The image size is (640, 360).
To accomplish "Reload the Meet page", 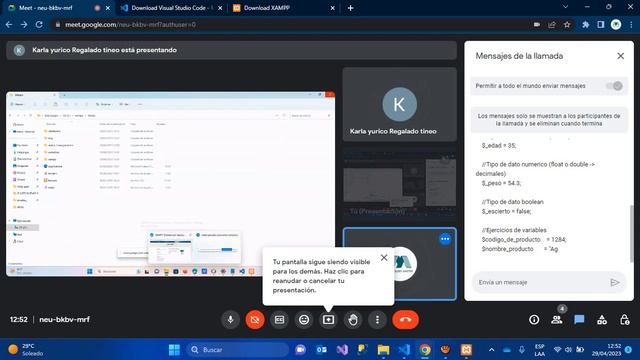I will point(39,24).
